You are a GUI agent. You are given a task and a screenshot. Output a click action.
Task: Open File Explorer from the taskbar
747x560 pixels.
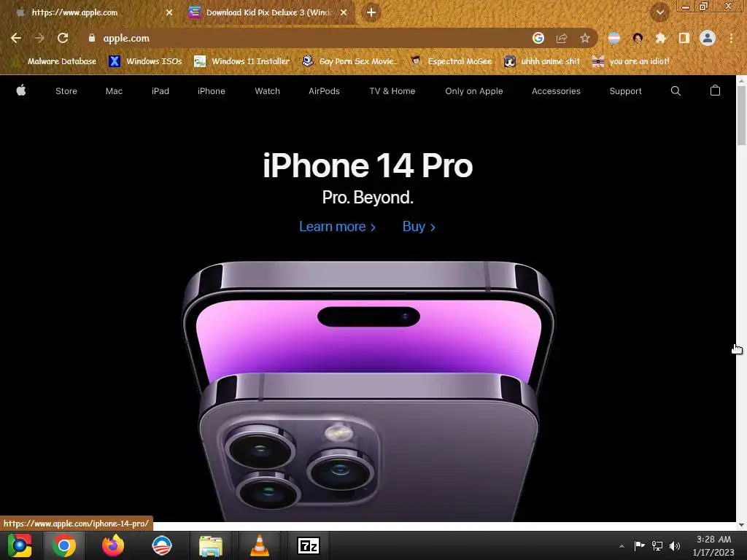[211, 546]
